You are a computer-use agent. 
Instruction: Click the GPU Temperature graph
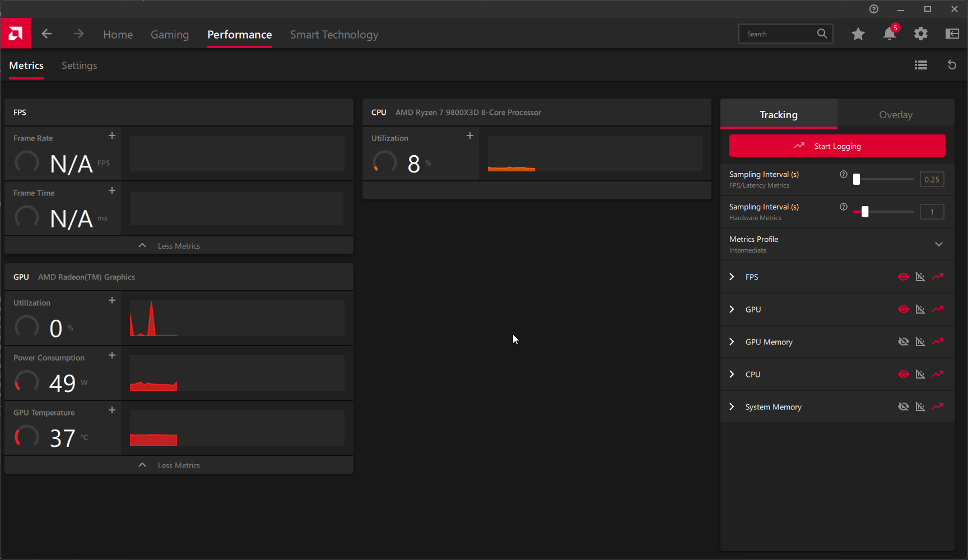[237, 428]
